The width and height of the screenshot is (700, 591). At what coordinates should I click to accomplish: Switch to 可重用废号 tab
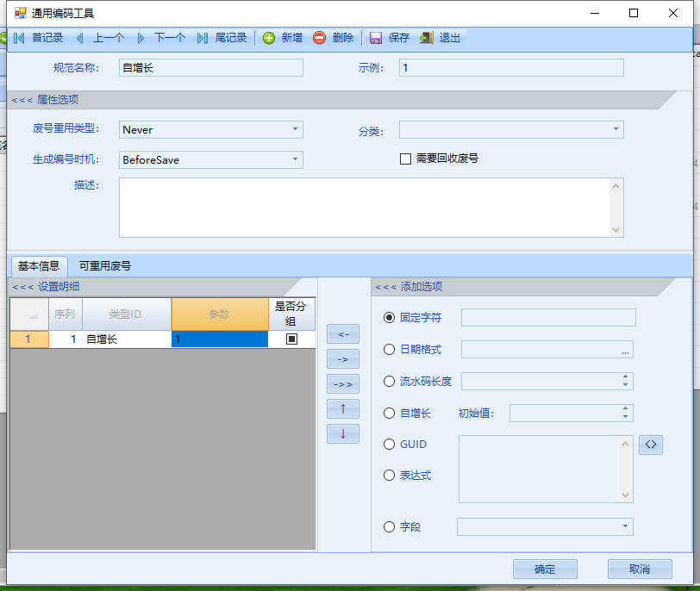point(105,266)
